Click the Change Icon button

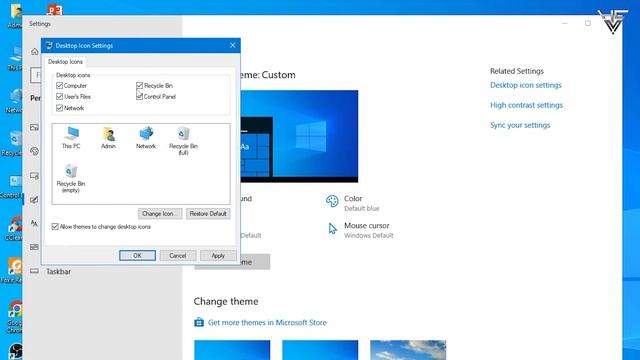[x=160, y=213]
